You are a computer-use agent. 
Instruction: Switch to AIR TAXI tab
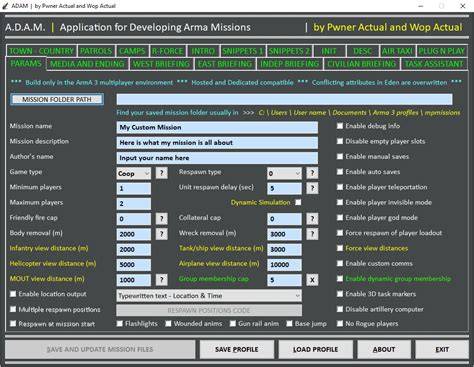(x=397, y=51)
